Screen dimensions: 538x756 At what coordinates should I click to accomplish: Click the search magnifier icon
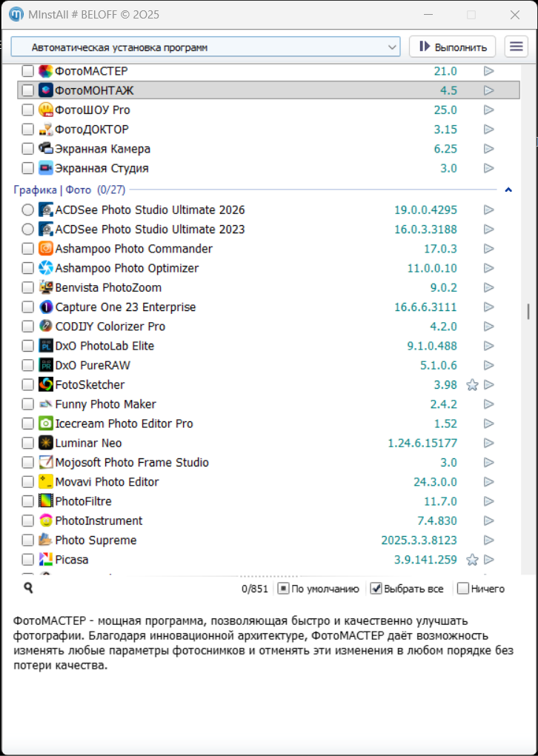29,588
